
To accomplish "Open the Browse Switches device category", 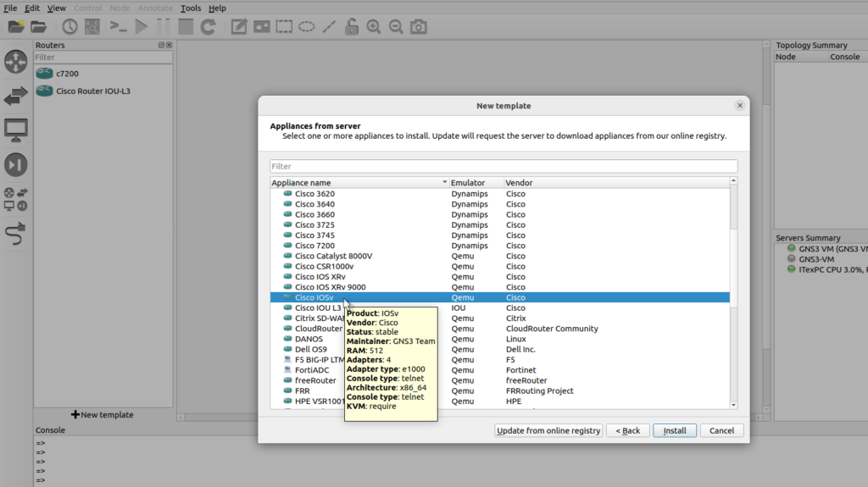I will coord(16,97).
